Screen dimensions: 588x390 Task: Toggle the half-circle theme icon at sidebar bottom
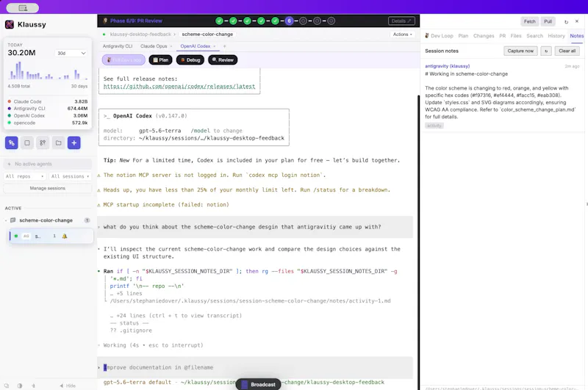[20, 386]
